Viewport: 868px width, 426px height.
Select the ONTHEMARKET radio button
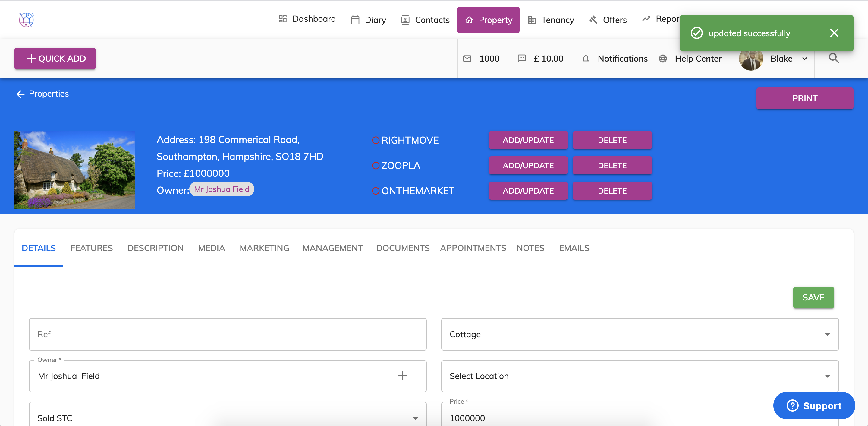pyautogui.click(x=376, y=191)
